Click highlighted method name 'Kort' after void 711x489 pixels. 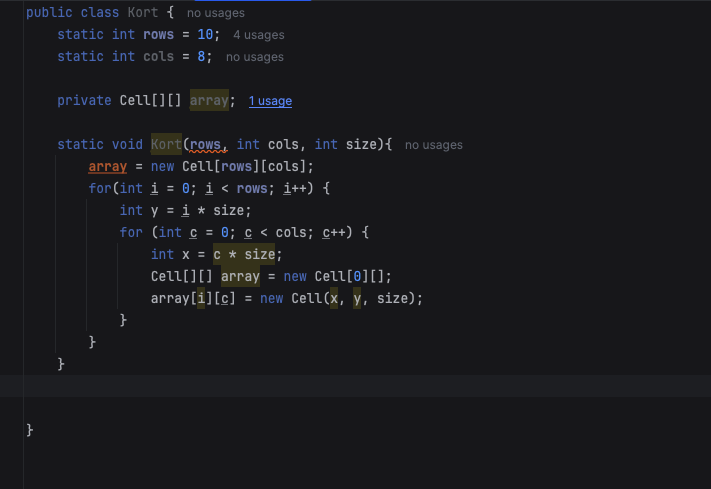(166, 144)
